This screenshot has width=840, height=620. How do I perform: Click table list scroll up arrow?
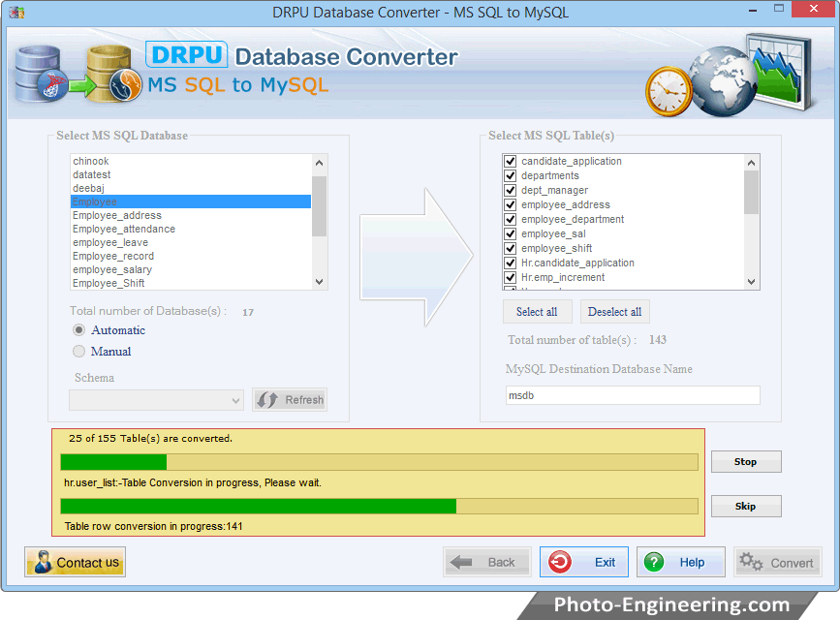pos(751,163)
